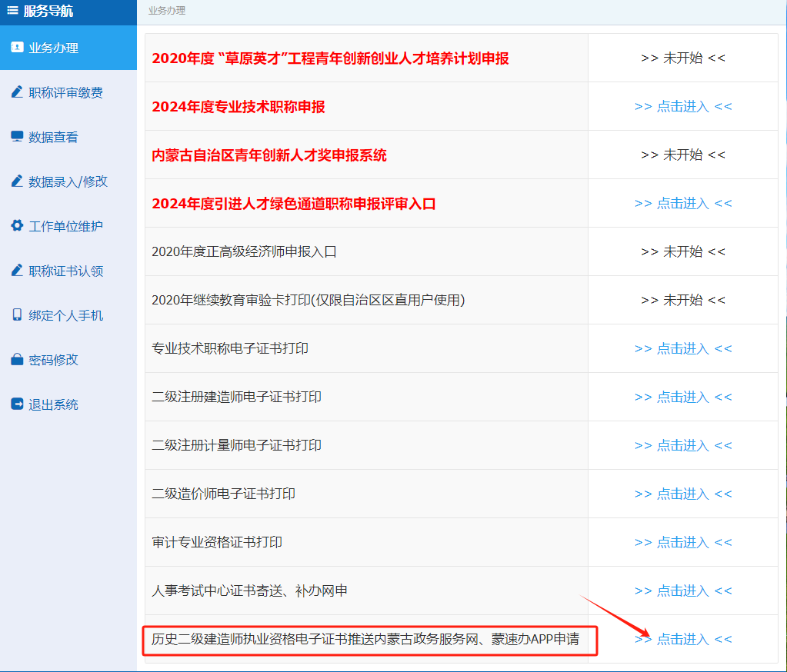
Task: Click the phone icon beside 绑定个人手机
Action: tap(17, 315)
